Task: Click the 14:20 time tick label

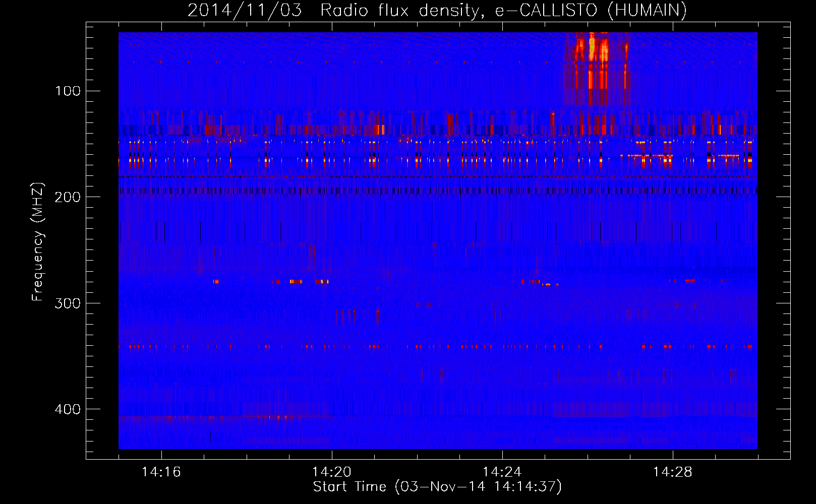Action: [332, 472]
